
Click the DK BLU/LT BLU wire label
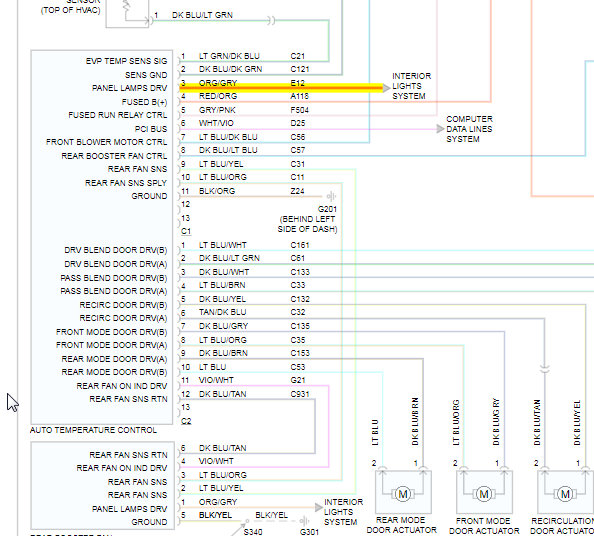[228, 150]
